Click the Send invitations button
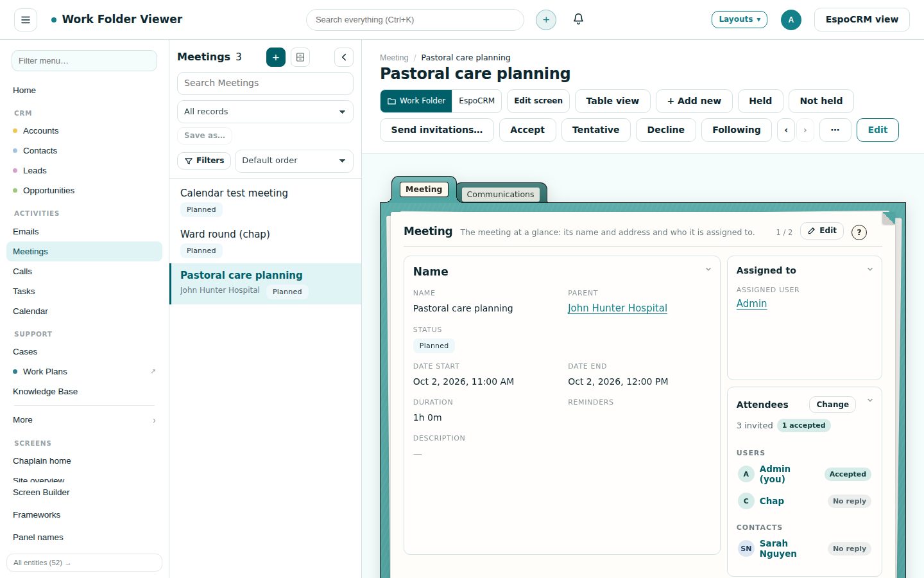Viewport: 924px width, 578px height. tap(437, 130)
